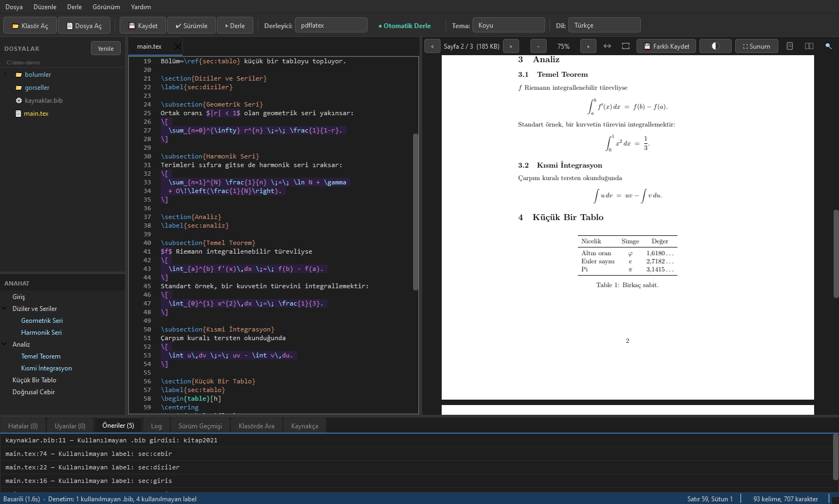
Task: Click status text 'Satır 59, Sütun 1'
Action: pos(710,499)
